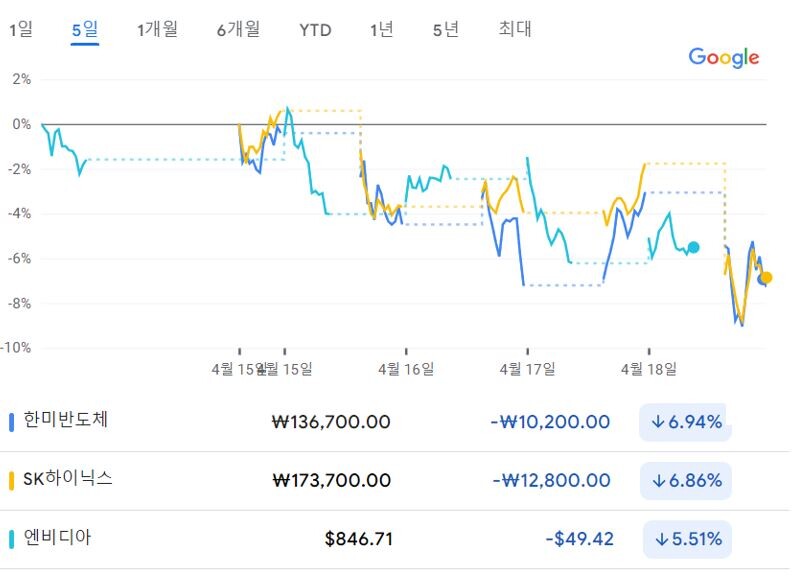Viewport: 808px width, 582px height.
Task: Click the change value -₩12,800.00
Action: (551, 481)
